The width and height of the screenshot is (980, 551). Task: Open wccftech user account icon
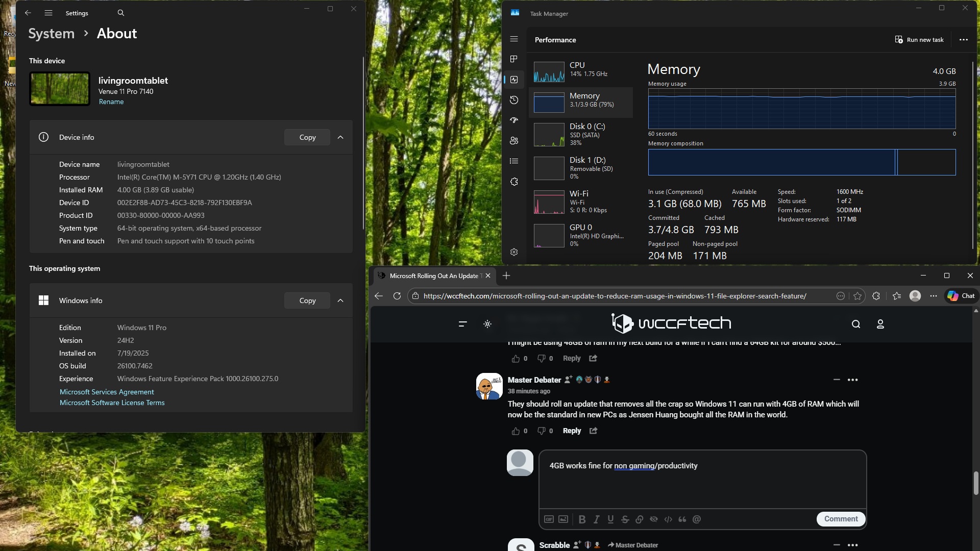pos(880,324)
